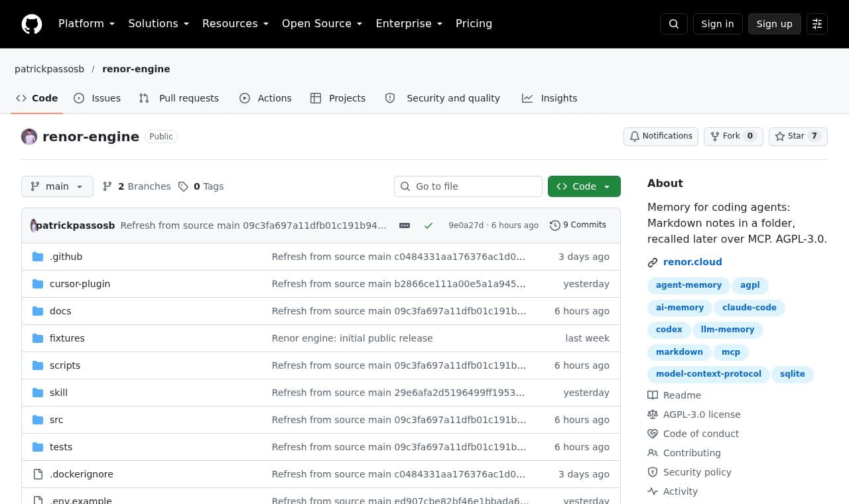Screen dimensions: 849x504
Task: Open the search magnifier button
Action: tap(674, 24)
